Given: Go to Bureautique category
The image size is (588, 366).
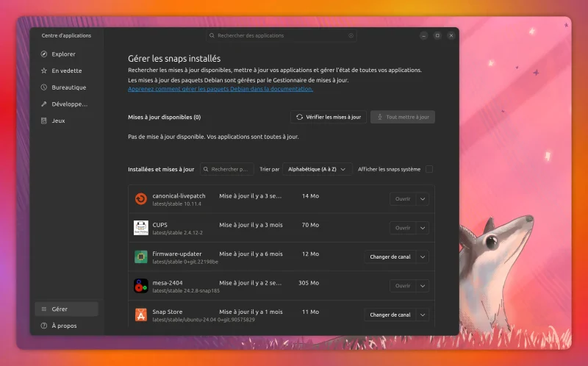Looking at the screenshot, I should 66,87.
